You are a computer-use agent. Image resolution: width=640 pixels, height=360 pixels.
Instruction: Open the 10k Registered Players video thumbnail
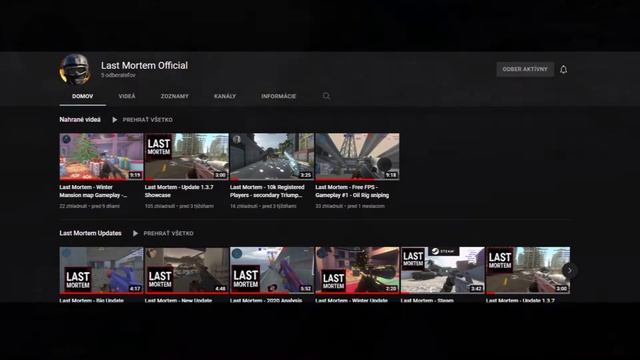pos(272,157)
